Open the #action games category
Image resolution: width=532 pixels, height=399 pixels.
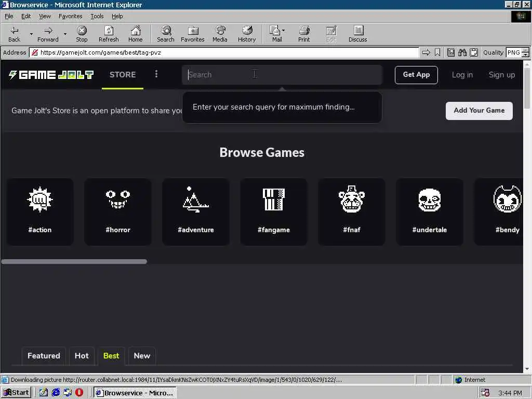[x=40, y=212]
